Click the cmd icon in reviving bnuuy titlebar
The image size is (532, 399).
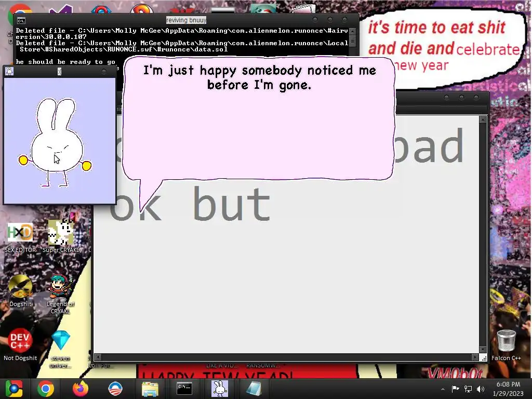[21, 21]
